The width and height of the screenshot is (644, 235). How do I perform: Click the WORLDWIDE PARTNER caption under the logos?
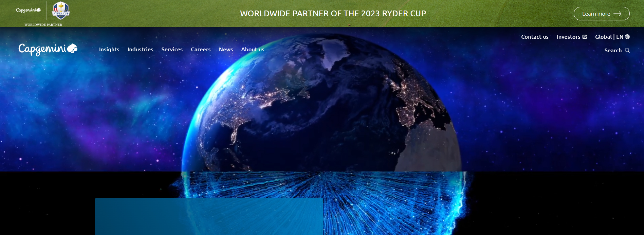43,24
